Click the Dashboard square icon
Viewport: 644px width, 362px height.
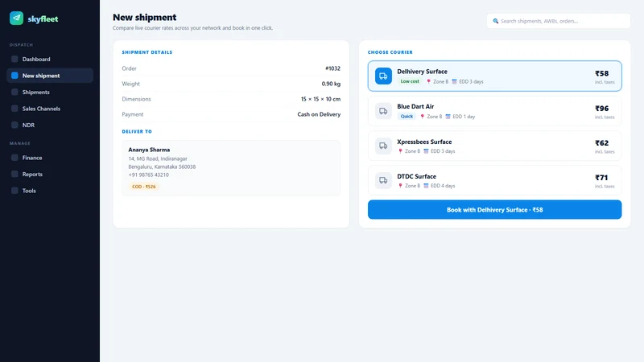point(14,59)
